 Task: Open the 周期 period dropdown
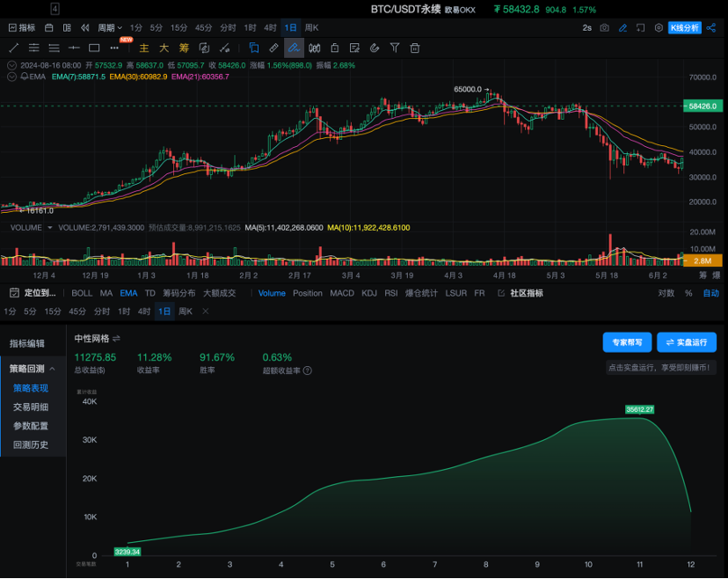point(110,28)
